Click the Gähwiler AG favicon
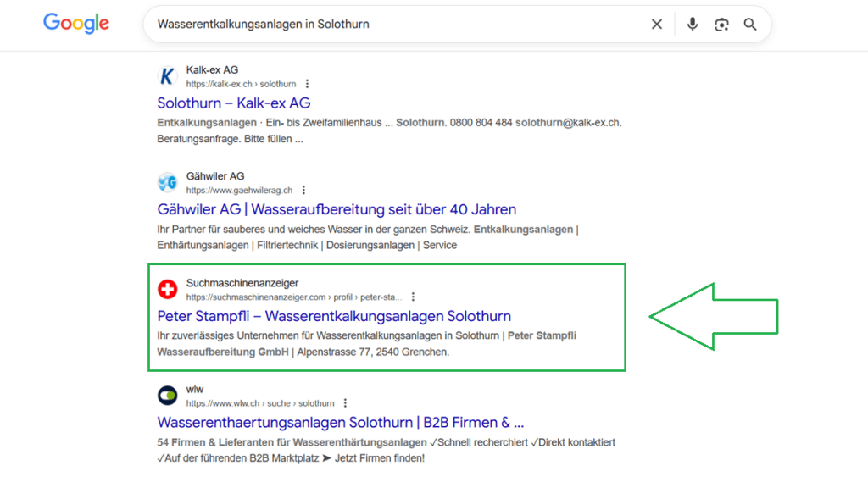 168,183
